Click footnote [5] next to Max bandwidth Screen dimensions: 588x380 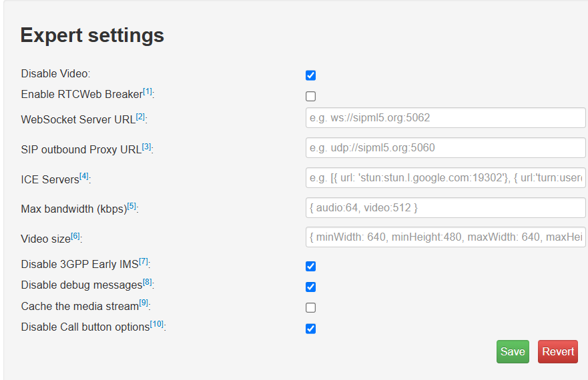(x=131, y=207)
